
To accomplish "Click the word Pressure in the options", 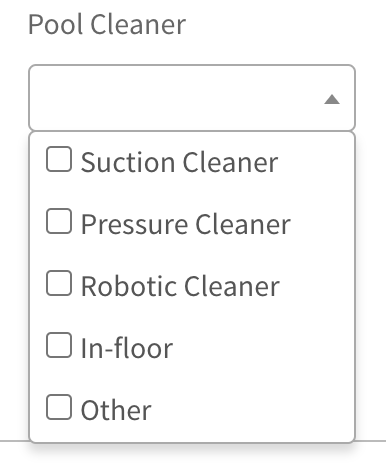I will 134,224.
